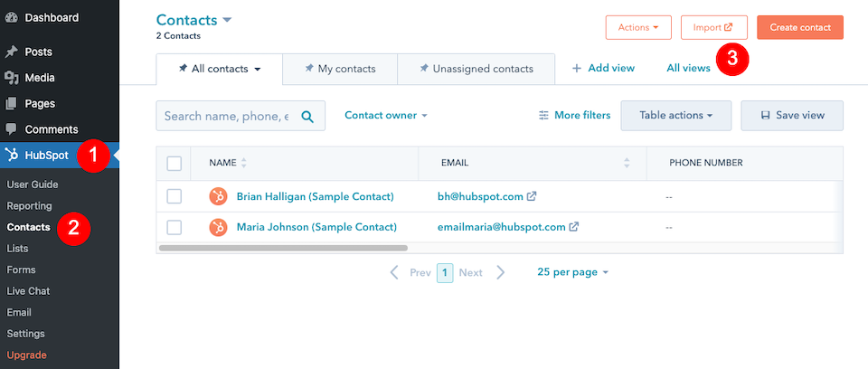Click the external link icon next to bh@hubspot.com
The image size is (868, 369).
pos(532,196)
